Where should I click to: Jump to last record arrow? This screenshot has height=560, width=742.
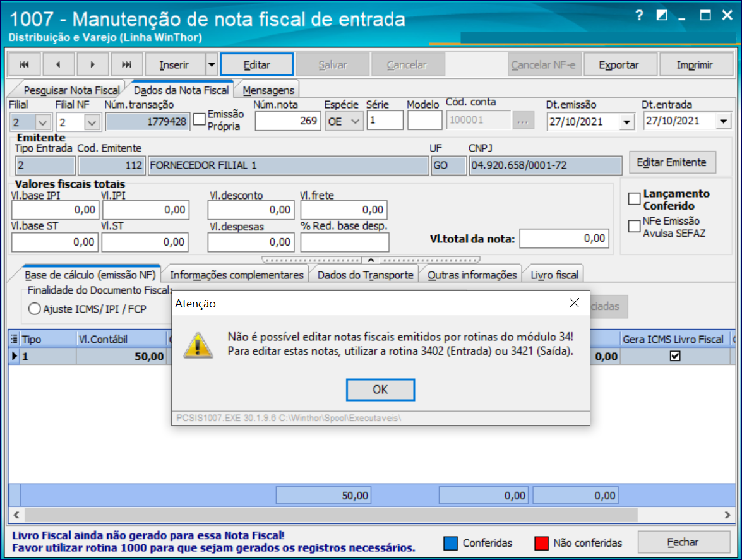[x=126, y=64]
